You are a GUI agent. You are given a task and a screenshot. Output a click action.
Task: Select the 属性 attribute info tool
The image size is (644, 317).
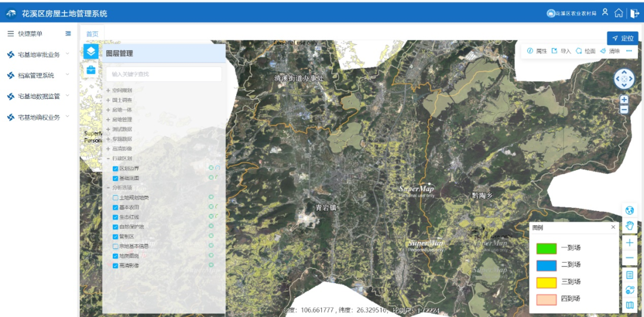tap(537, 51)
